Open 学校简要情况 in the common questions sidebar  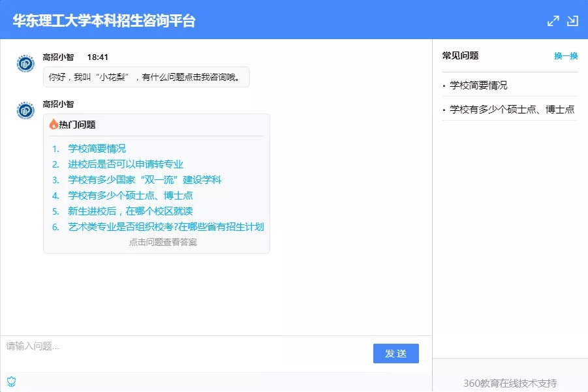478,85
